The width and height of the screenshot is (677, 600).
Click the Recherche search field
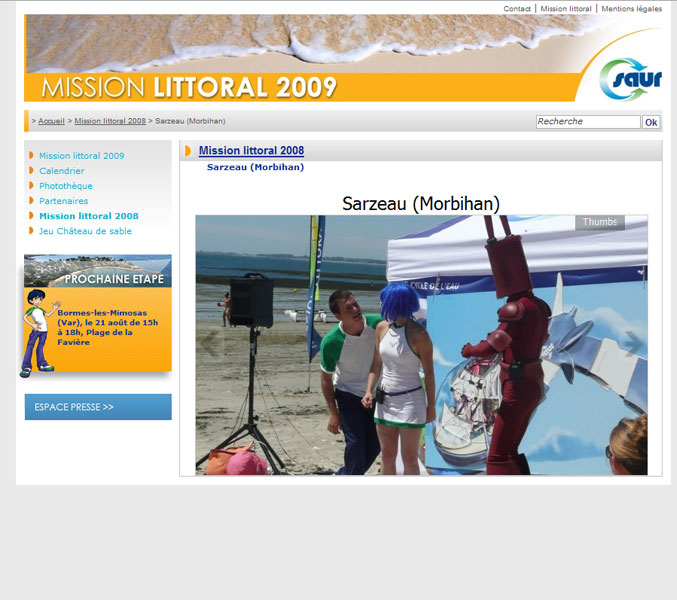point(588,122)
